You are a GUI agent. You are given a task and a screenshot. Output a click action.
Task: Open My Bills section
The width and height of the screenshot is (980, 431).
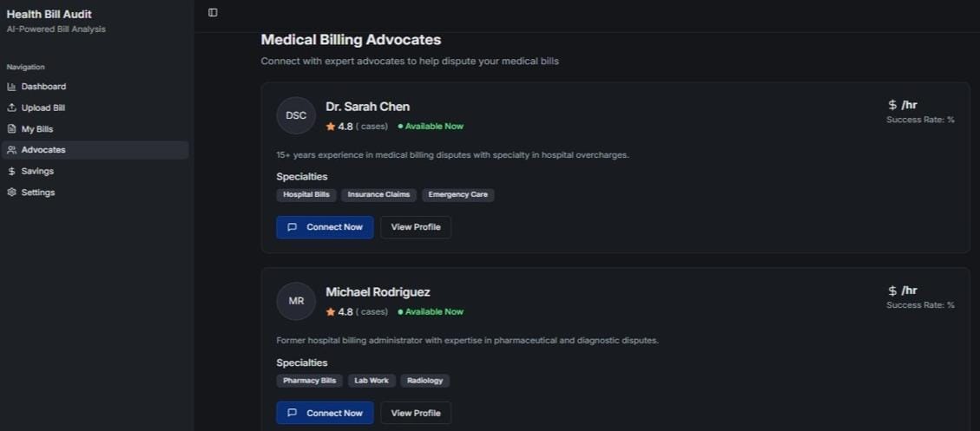pos(95,129)
